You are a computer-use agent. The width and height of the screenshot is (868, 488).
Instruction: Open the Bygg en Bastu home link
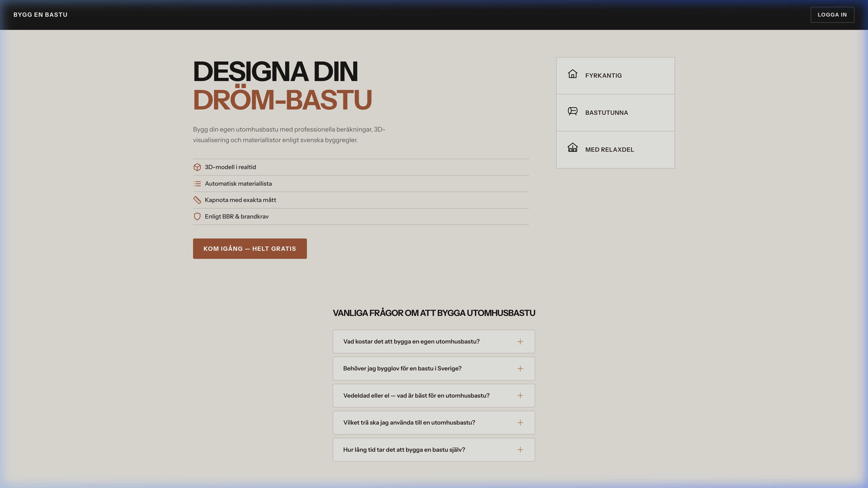[x=41, y=15]
